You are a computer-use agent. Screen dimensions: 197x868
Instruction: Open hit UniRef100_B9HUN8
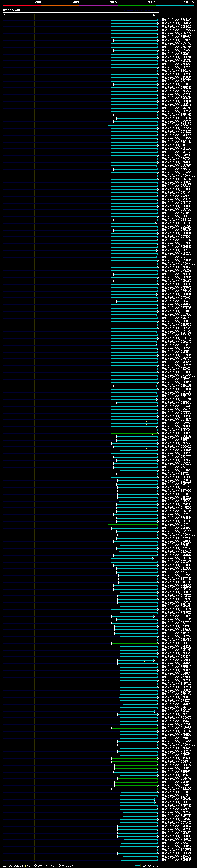pos(176,860)
